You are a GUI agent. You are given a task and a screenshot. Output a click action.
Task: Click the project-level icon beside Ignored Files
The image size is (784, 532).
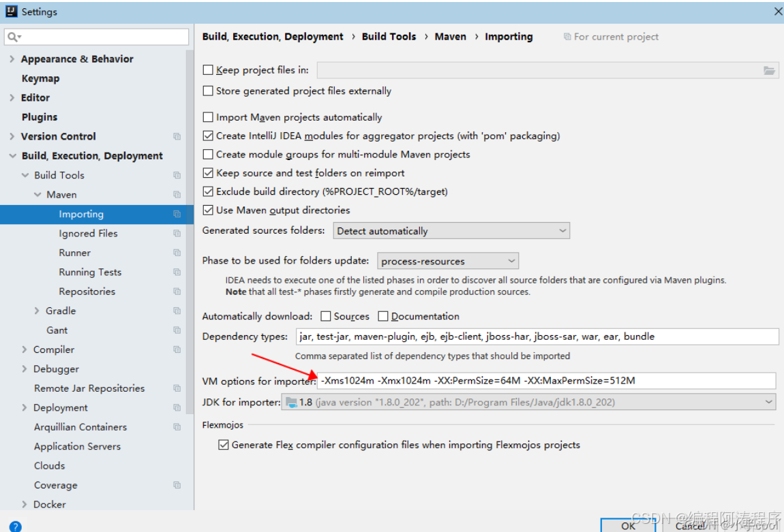coord(177,233)
